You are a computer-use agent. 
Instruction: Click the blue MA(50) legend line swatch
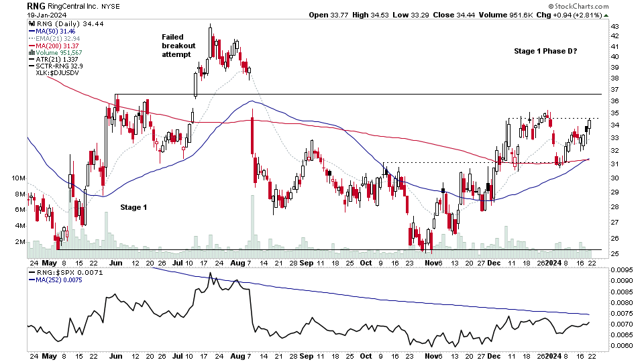coord(32,32)
